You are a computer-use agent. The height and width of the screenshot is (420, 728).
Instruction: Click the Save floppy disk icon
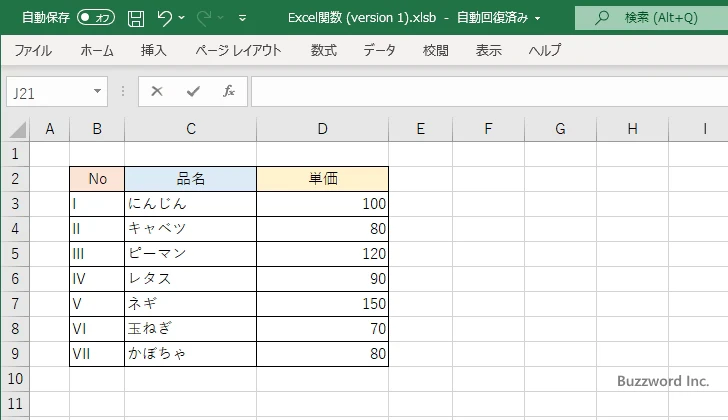pos(136,18)
